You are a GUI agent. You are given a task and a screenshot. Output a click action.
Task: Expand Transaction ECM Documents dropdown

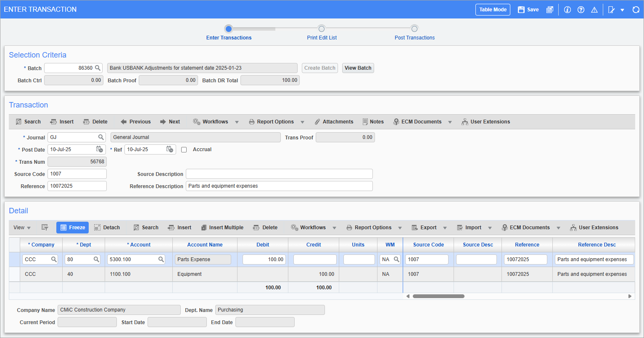450,122
